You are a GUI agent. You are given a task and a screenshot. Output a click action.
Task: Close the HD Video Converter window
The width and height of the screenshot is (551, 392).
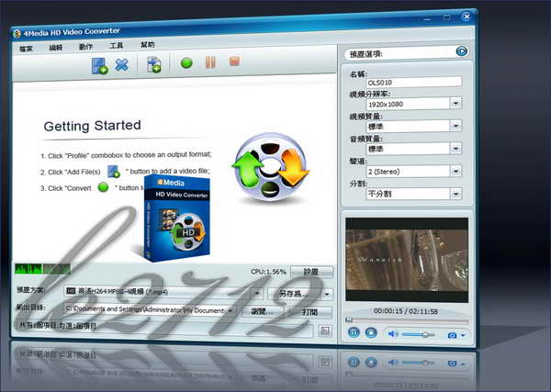click(467, 17)
